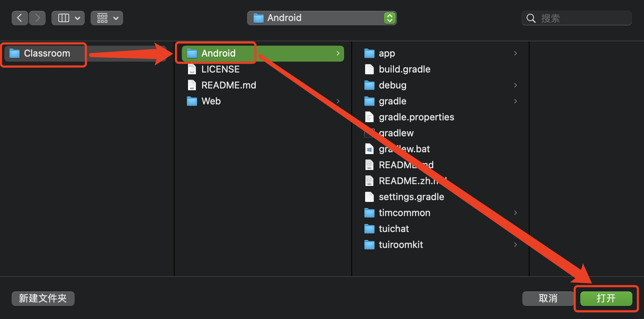Click the green 打开 button
644x319 pixels.
[x=606, y=299]
